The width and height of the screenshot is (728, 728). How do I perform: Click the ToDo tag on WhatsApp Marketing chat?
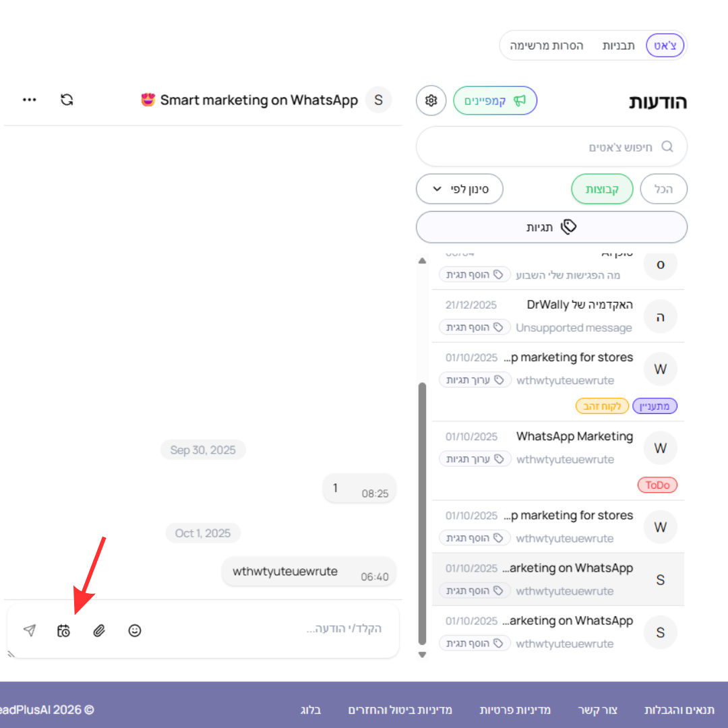coord(657,485)
